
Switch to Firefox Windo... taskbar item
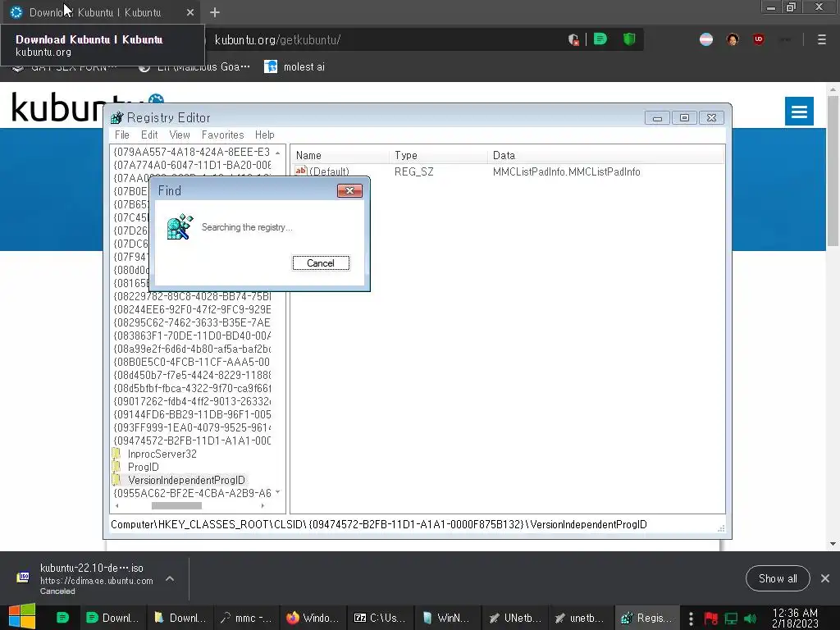(x=313, y=618)
